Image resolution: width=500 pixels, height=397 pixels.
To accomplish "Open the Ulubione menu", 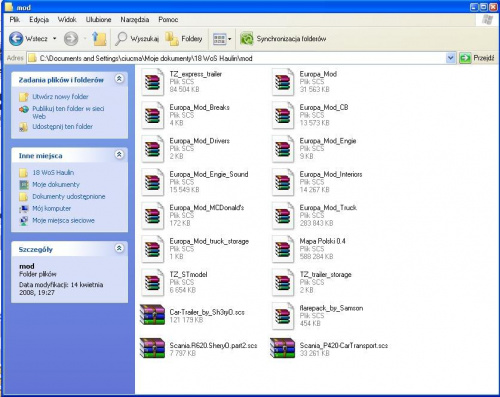I will pos(98,20).
